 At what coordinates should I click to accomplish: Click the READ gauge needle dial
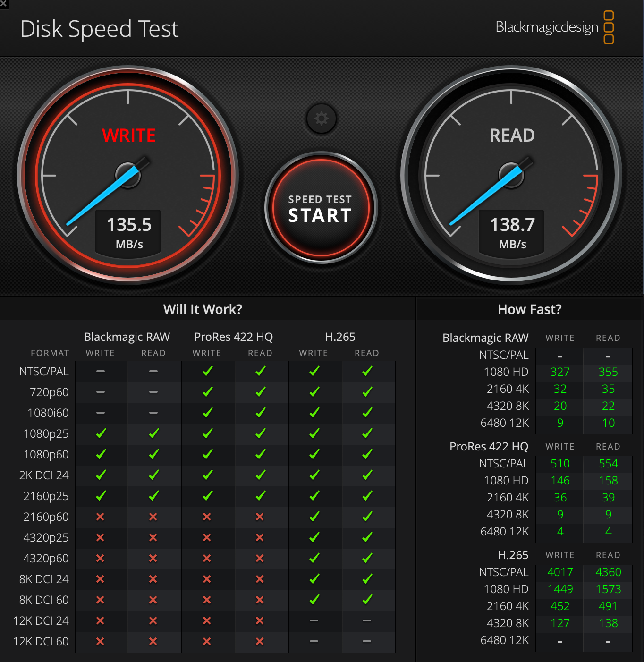pos(511,175)
